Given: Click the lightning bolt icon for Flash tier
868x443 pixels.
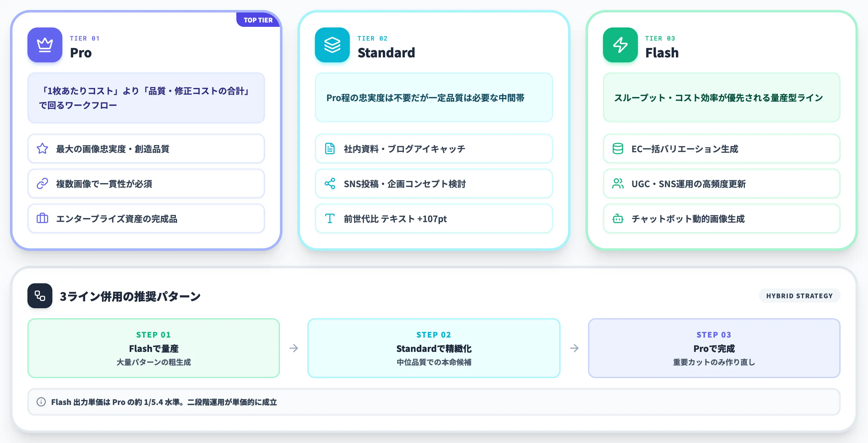Looking at the screenshot, I should 620,45.
